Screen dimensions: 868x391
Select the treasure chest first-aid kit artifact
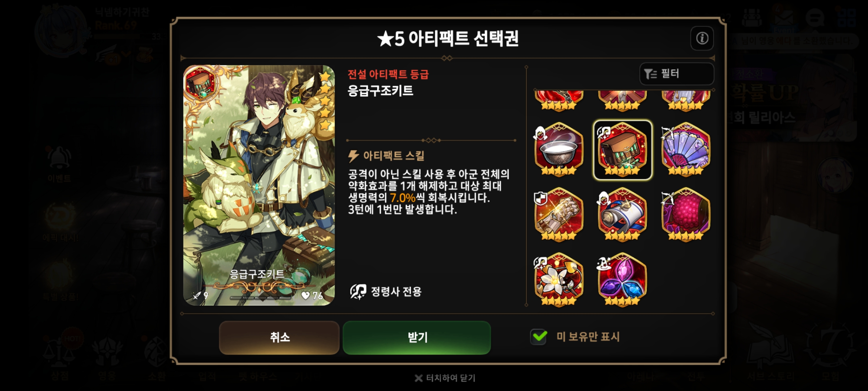coord(622,150)
